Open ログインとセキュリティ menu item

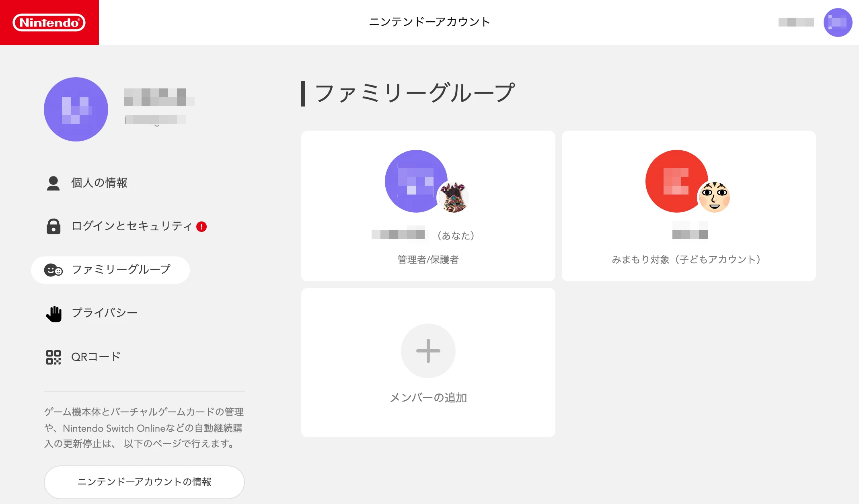[132, 226]
